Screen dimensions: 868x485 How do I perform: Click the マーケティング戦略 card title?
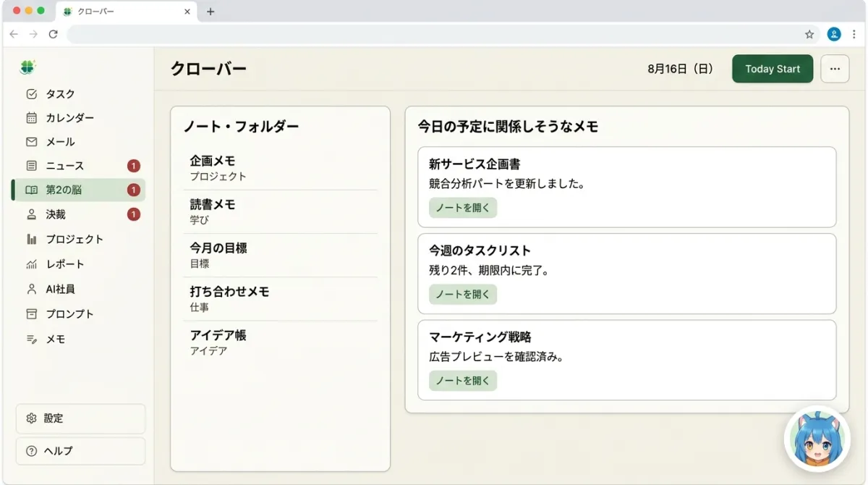click(480, 337)
